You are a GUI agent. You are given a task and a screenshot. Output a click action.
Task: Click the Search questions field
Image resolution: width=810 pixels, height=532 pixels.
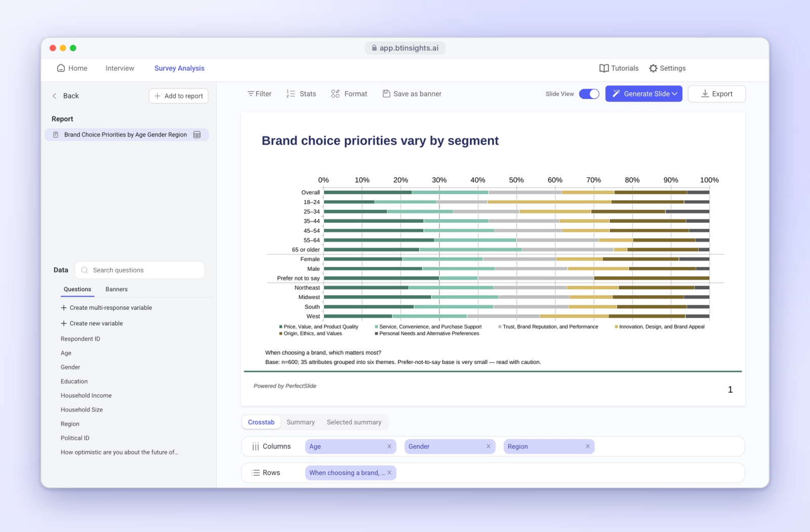pyautogui.click(x=140, y=270)
